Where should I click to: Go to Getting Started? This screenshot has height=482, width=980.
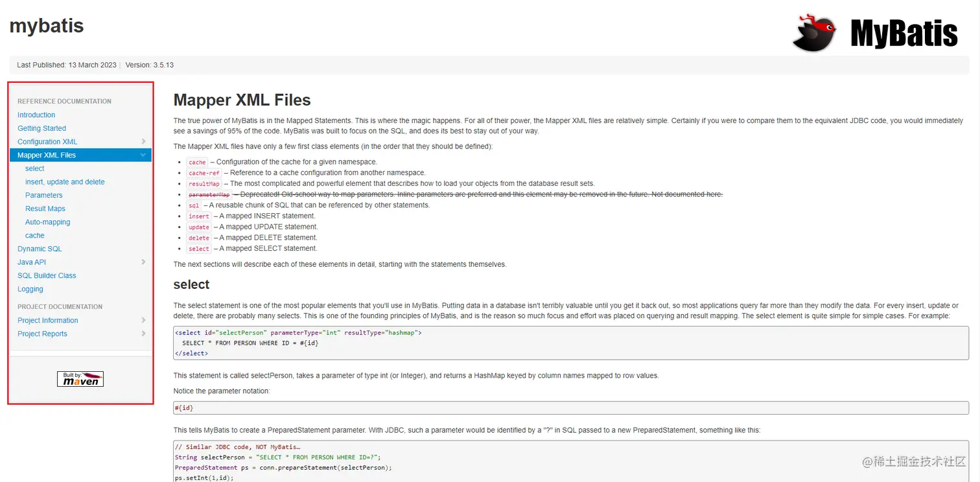[x=41, y=128]
